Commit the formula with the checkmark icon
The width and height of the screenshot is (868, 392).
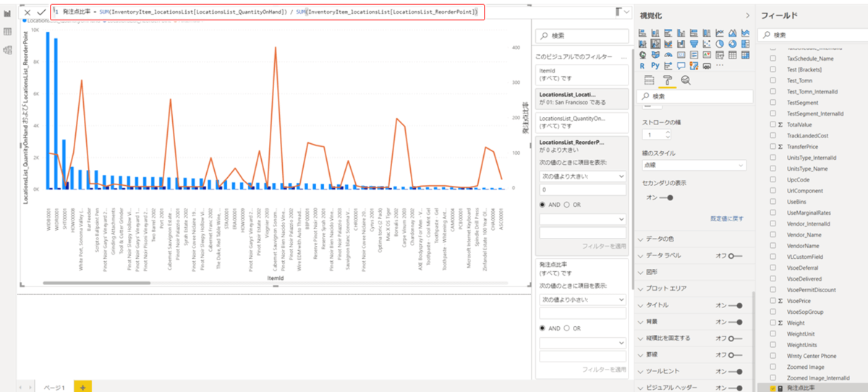pos(41,12)
